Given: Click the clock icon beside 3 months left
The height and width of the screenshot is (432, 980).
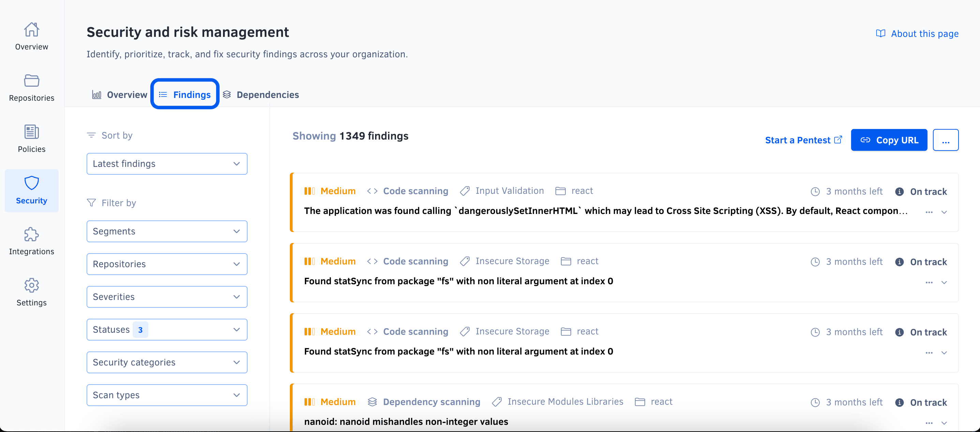Looking at the screenshot, I should (x=815, y=191).
